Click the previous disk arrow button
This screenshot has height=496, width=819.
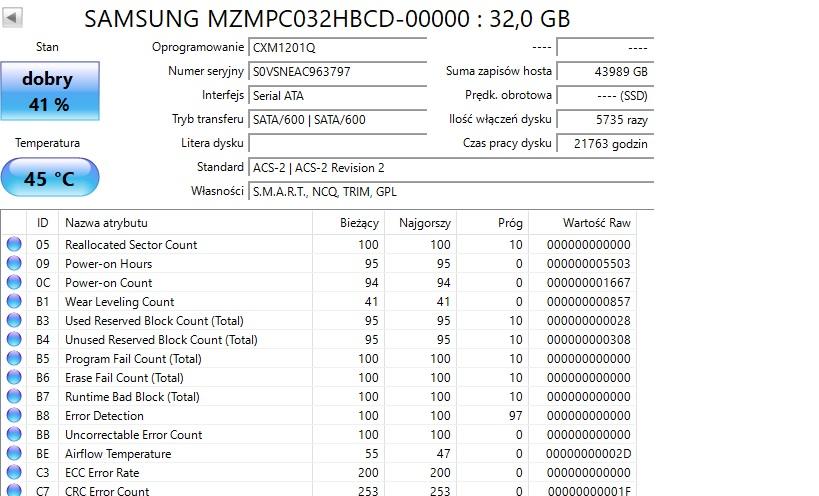(x=13, y=19)
